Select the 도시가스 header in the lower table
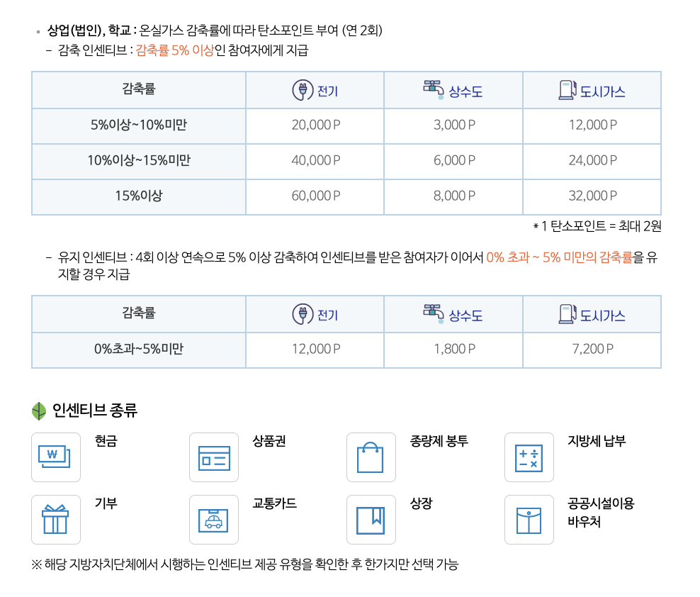This screenshot has height=597, width=700. pos(592,314)
